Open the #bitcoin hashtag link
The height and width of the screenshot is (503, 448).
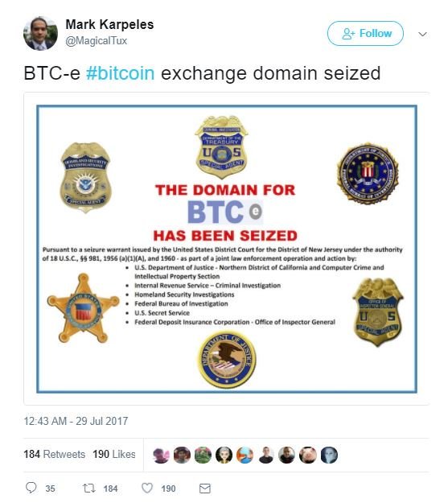121,72
